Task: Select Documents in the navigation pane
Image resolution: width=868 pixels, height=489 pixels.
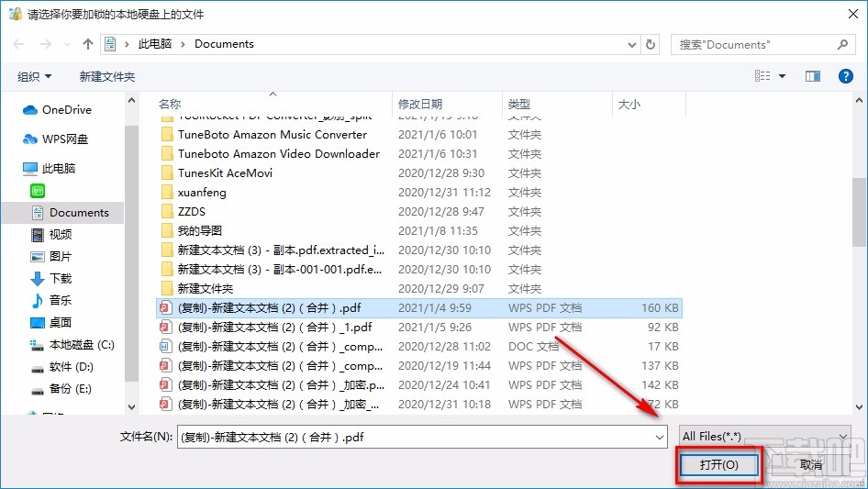Action: click(x=71, y=213)
